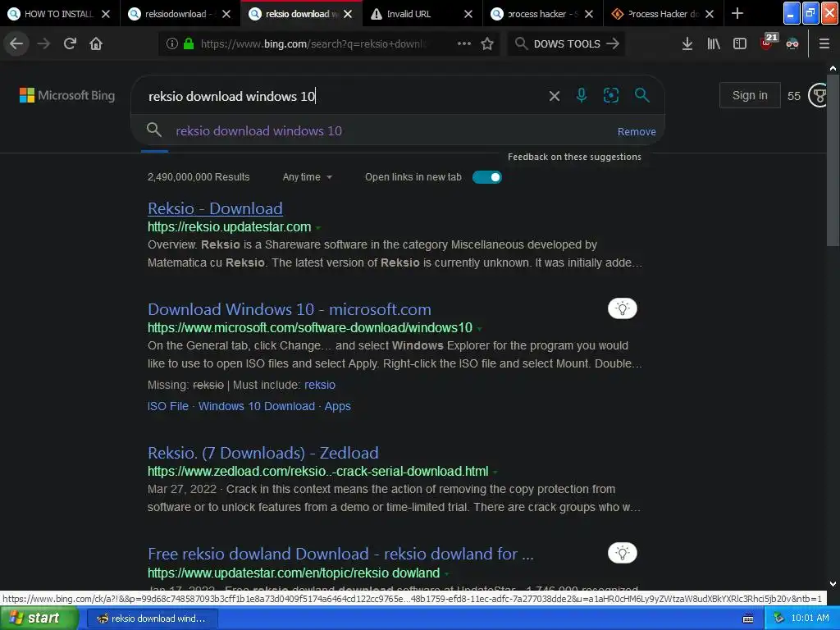Click the system tray icon near clock

tap(778, 619)
